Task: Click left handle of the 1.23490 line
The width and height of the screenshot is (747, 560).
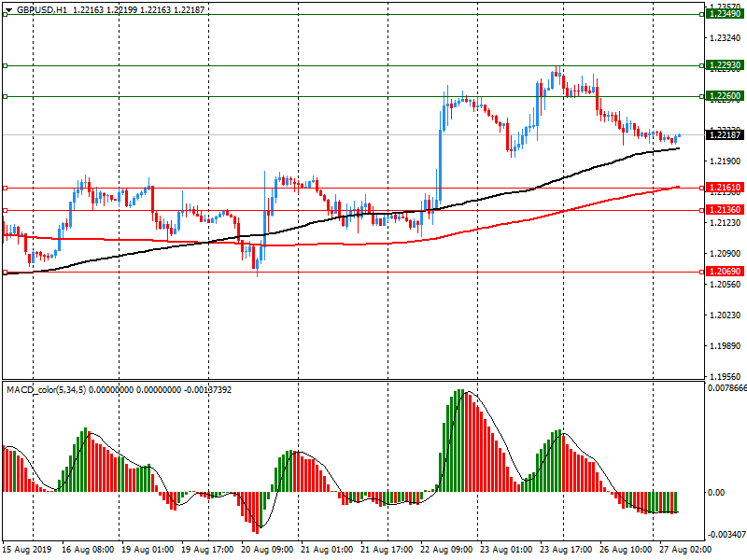Action: pos(6,15)
